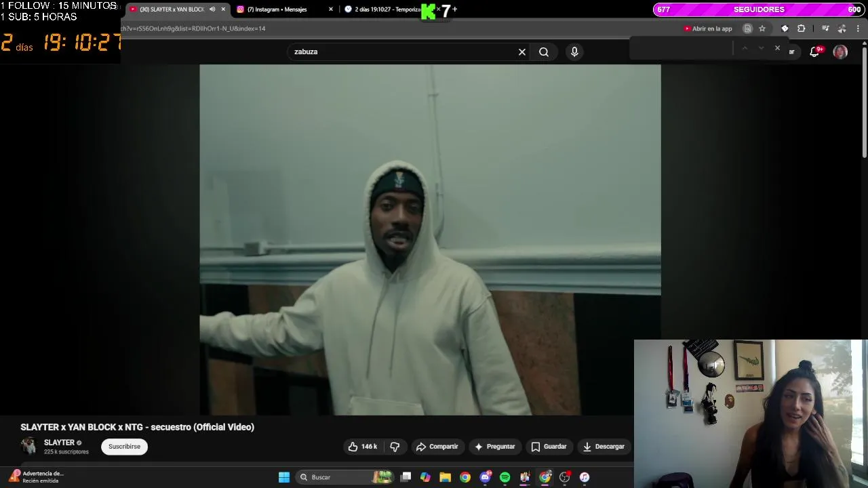Click Compartir share button
The height and width of the screenshot is (488, 868).
437,447
